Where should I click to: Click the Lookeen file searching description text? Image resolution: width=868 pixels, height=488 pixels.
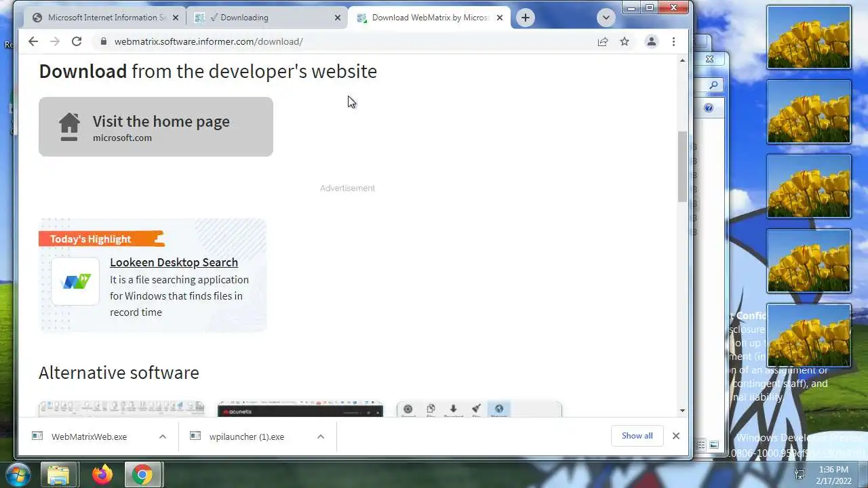click(x=179, y=296)
